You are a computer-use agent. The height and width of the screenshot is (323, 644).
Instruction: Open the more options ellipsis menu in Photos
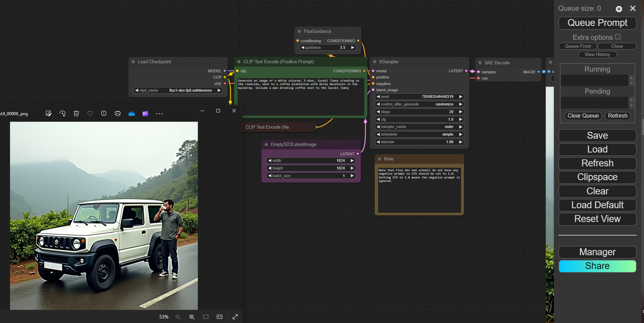159,113
